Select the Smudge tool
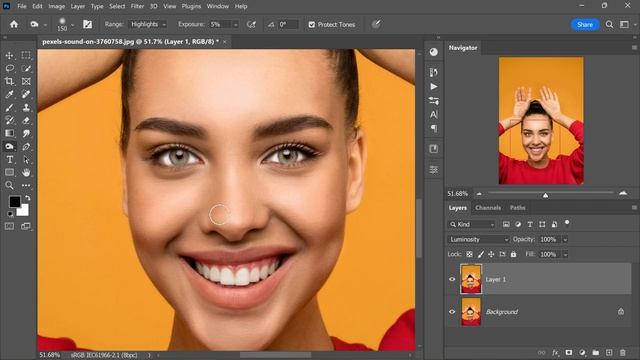 26,133
